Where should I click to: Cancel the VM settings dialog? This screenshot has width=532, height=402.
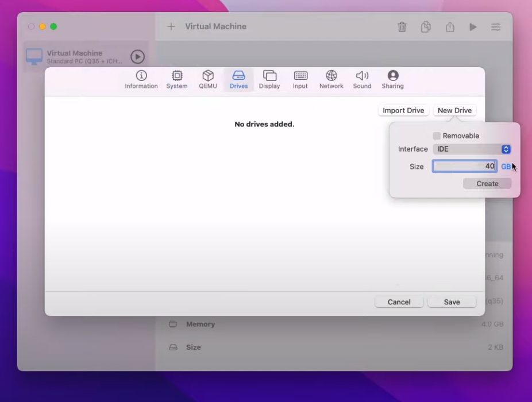point(399,302)
